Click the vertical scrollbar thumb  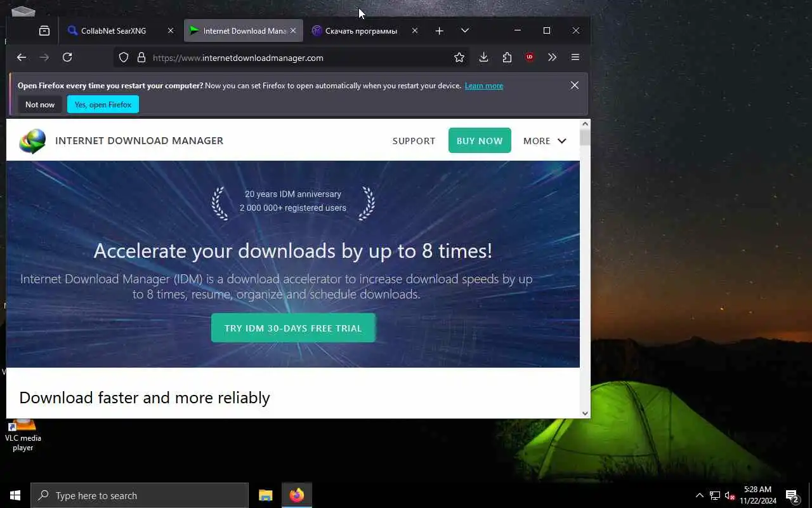pos(585,137)
